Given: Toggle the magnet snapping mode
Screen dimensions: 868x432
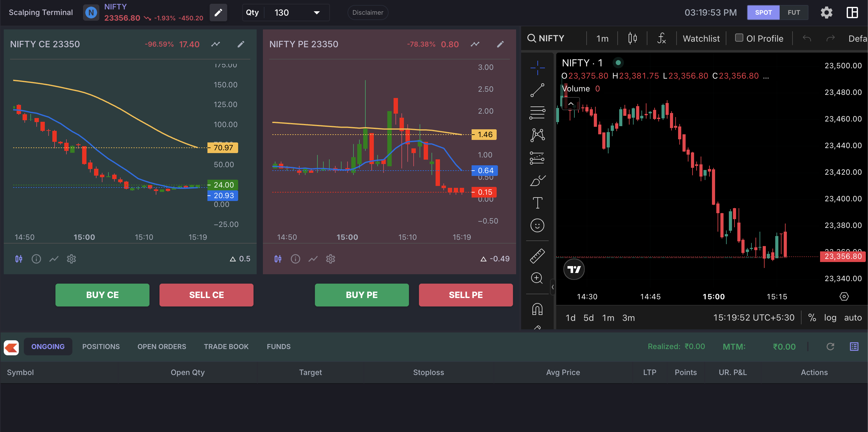Looking at the screenshot, I should point(537,309).
